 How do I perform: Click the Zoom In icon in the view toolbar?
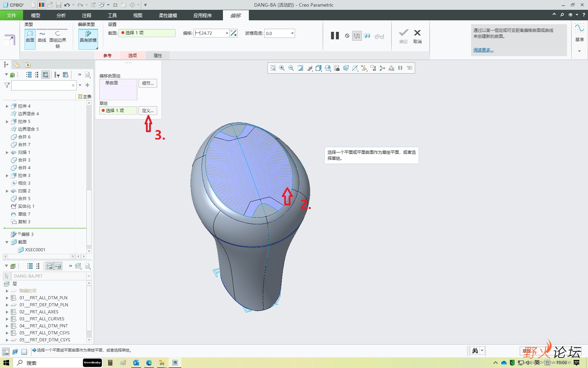click(282, 68)
